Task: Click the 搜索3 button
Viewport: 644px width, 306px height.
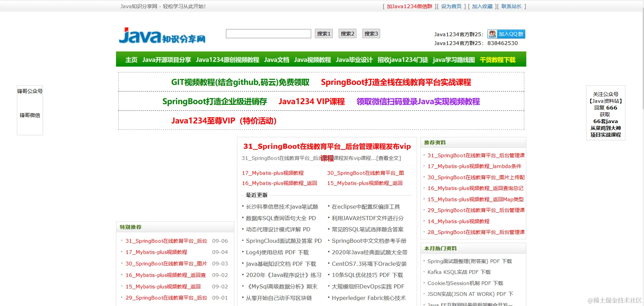Action: [x=371, y=33]
